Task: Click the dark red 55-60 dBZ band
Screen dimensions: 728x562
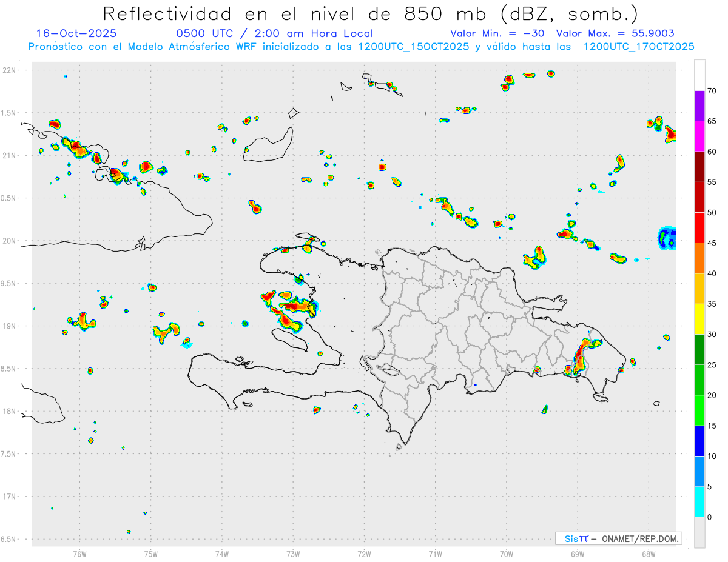Action: (x=699, y=167)
